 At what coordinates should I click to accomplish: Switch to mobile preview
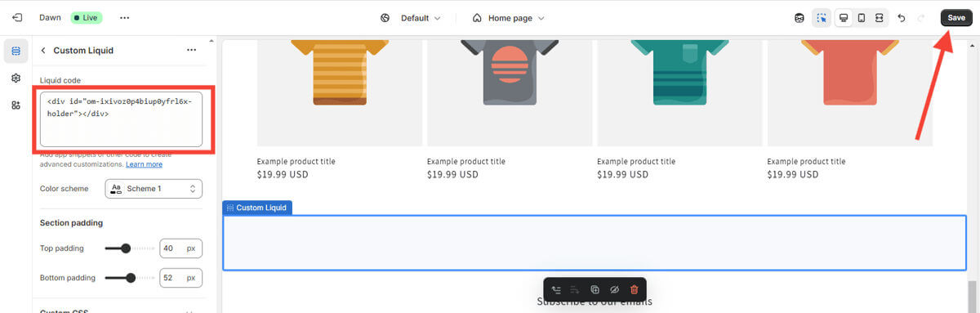click(861, 17)
